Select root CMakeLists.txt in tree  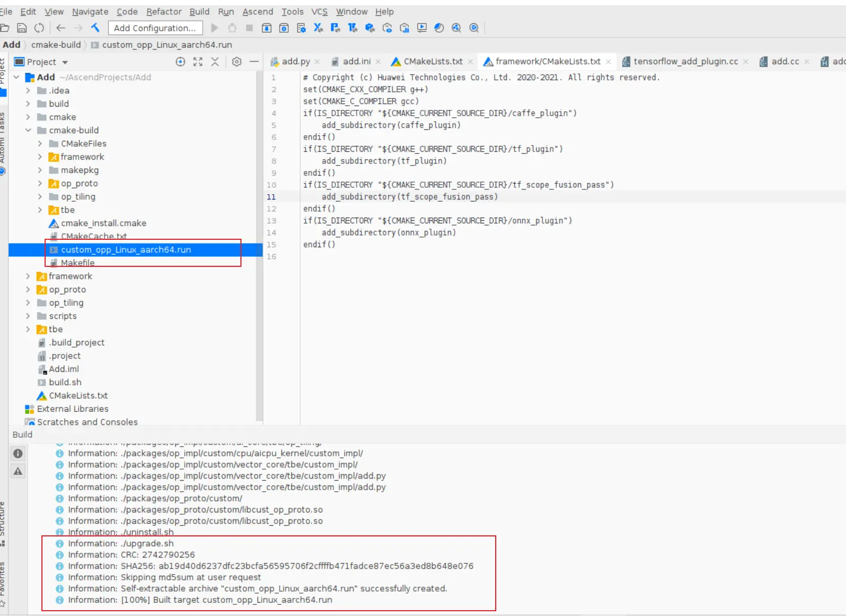[x=78, y=396]
